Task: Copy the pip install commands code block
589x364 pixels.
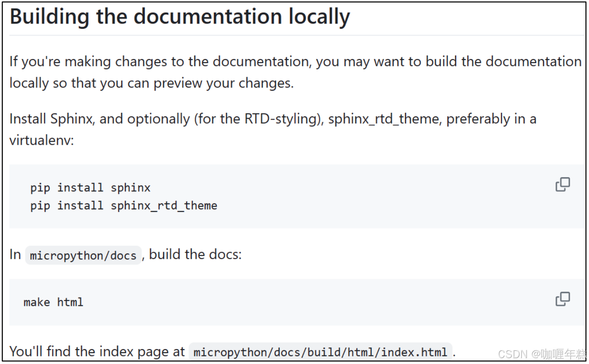Action: (x=562, y=184)
